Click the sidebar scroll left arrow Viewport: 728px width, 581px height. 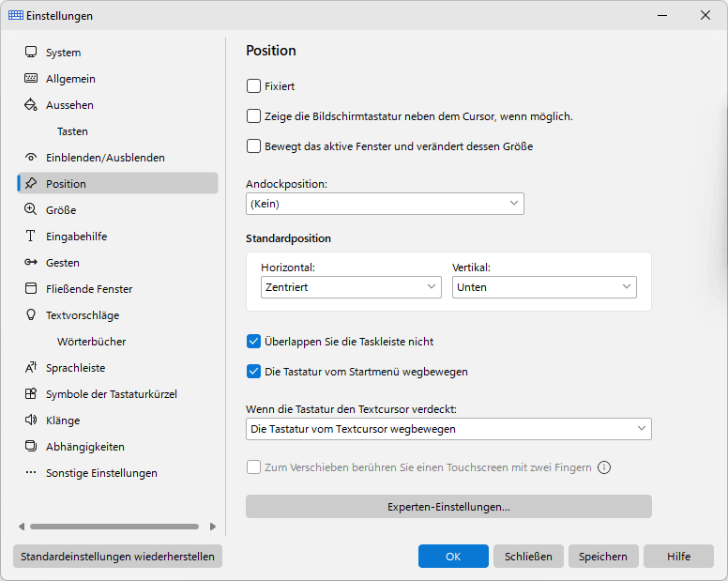pos(22,527)
